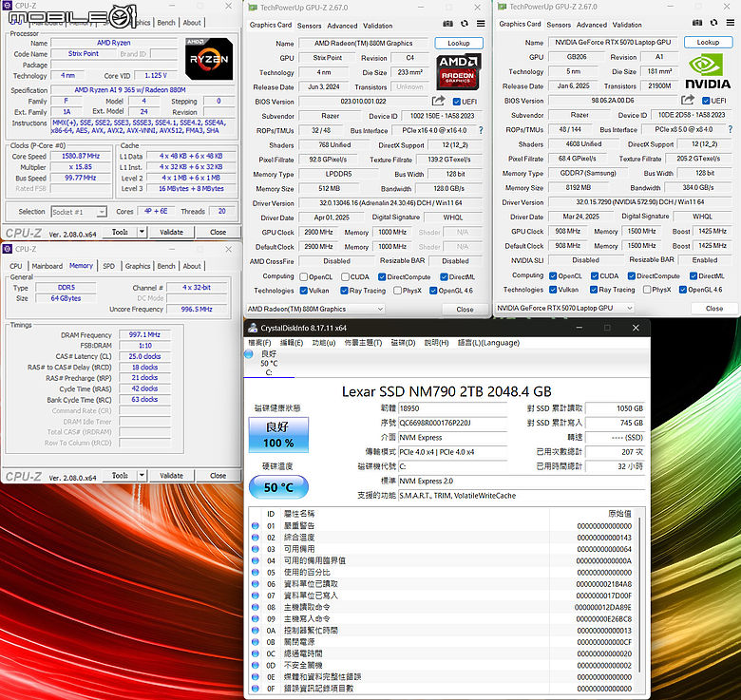Select the Graphics tab in CPU-Z Memory window
This screenshot has width=741, height=700.
[x=138, y=266]
